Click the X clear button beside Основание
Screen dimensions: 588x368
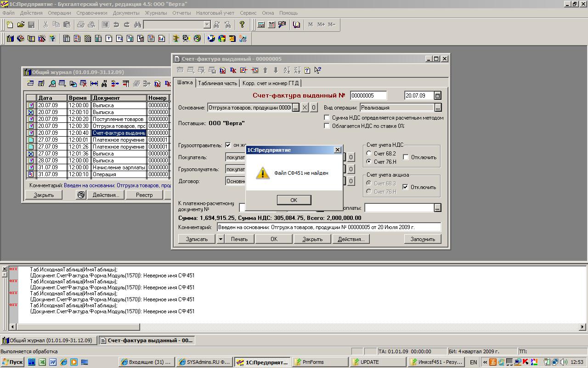click(305, 108)
